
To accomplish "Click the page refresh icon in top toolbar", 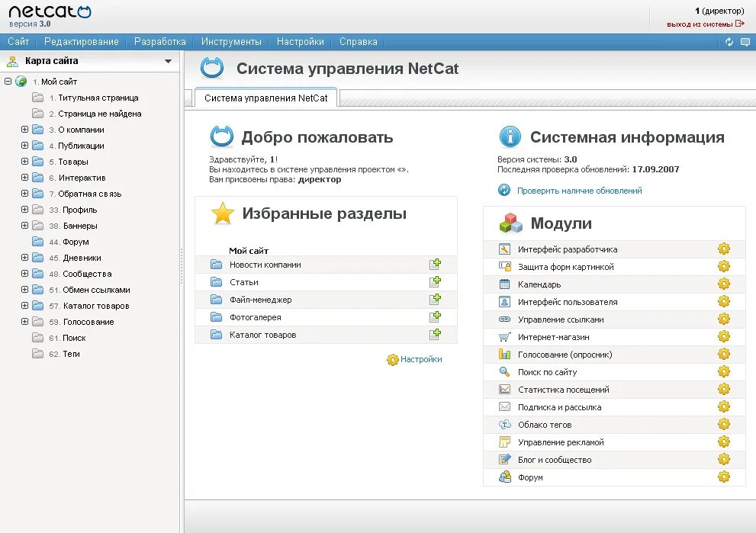I will point(731,43).
